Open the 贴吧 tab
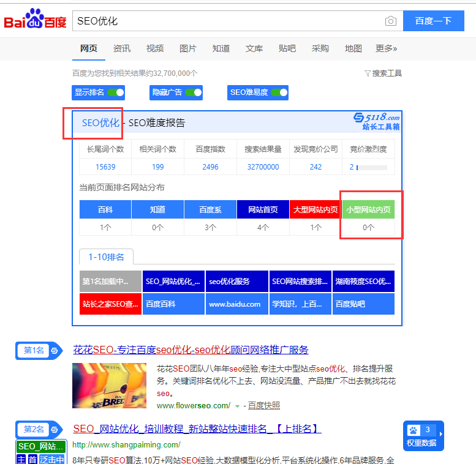The width and height of the screenshot is (476, 464). [287, 48]
